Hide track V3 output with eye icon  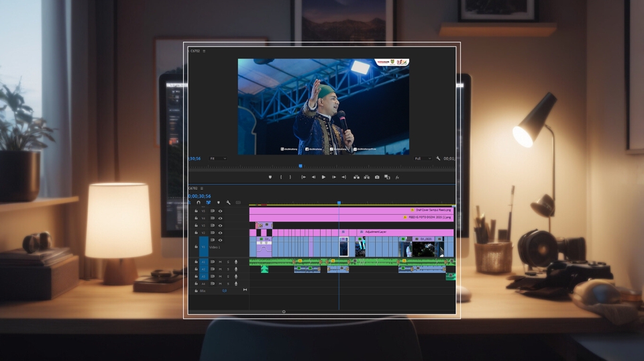click(x=221, y=225)
